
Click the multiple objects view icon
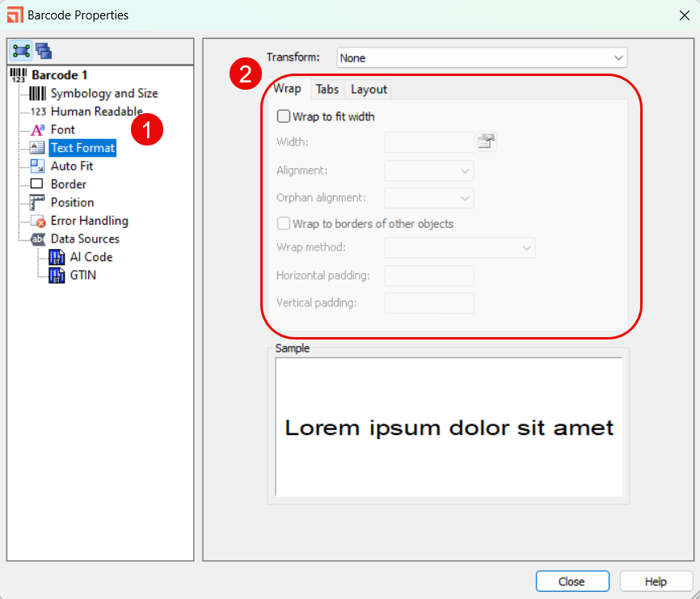click(43, 51)
